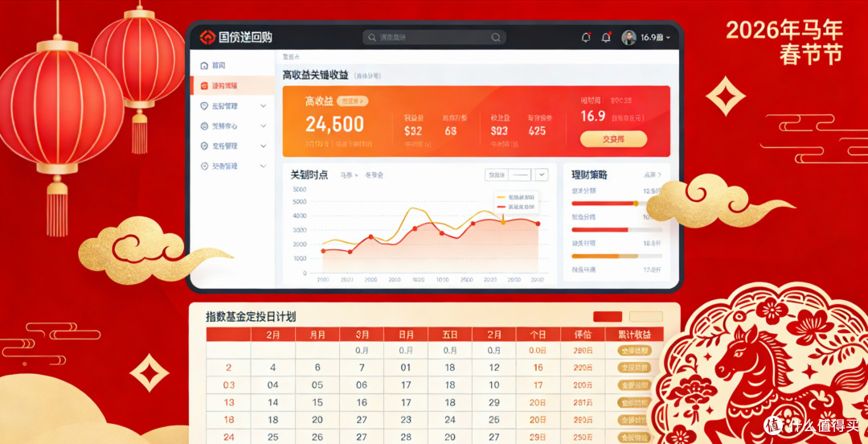Click calendar cell 25

click(273, 438)
